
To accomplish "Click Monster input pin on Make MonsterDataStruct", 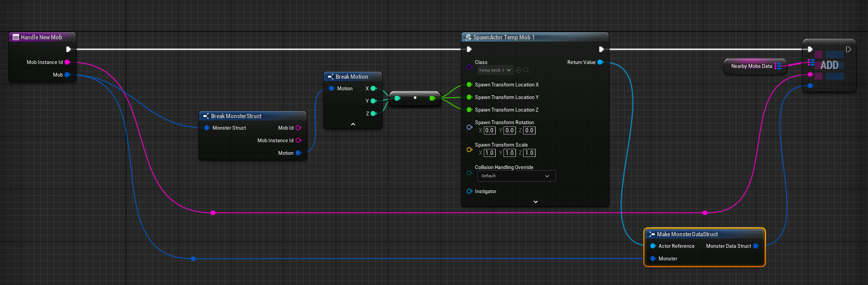I will pos(653,259).
